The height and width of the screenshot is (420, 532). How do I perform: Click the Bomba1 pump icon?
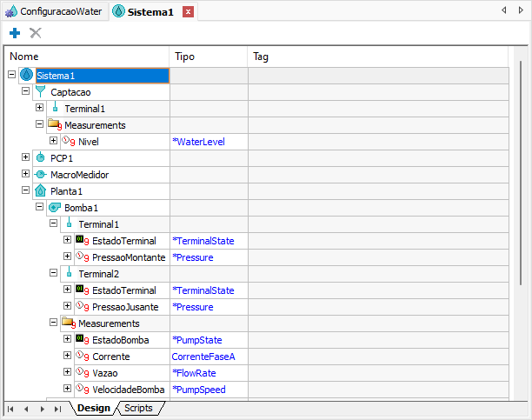[x=54, y=208]
